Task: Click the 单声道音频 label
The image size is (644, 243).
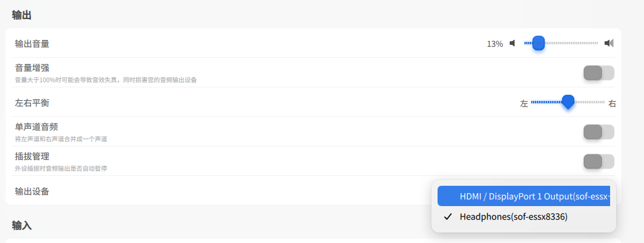Action: (36, 127)
